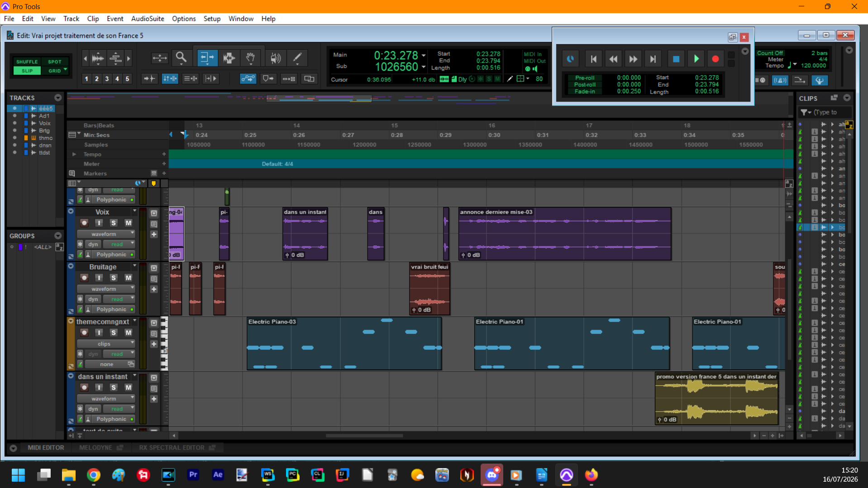The height and width of the screenshot is (488, 868).
Task: Open the Windows Start menu
Action: 19,475
